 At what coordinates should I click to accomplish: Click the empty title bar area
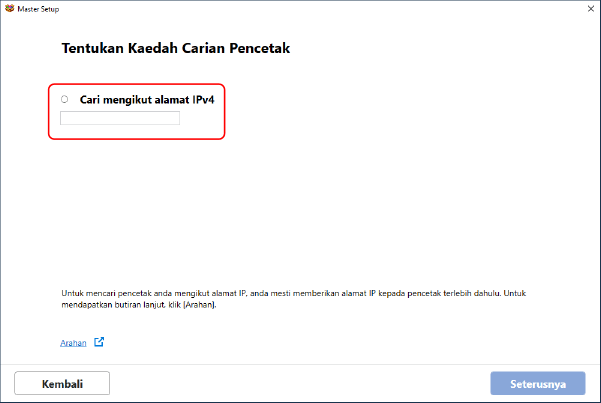pyautogui.click(x=300, y=7)
